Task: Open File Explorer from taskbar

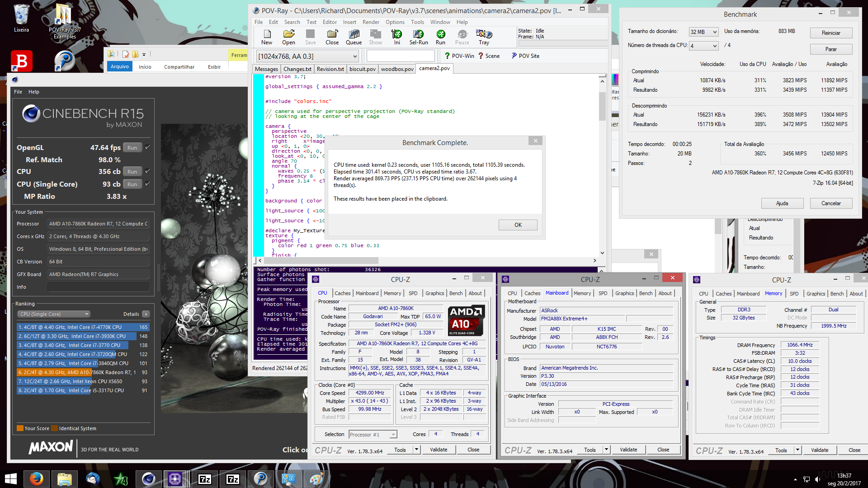Action: click(64, 479)
